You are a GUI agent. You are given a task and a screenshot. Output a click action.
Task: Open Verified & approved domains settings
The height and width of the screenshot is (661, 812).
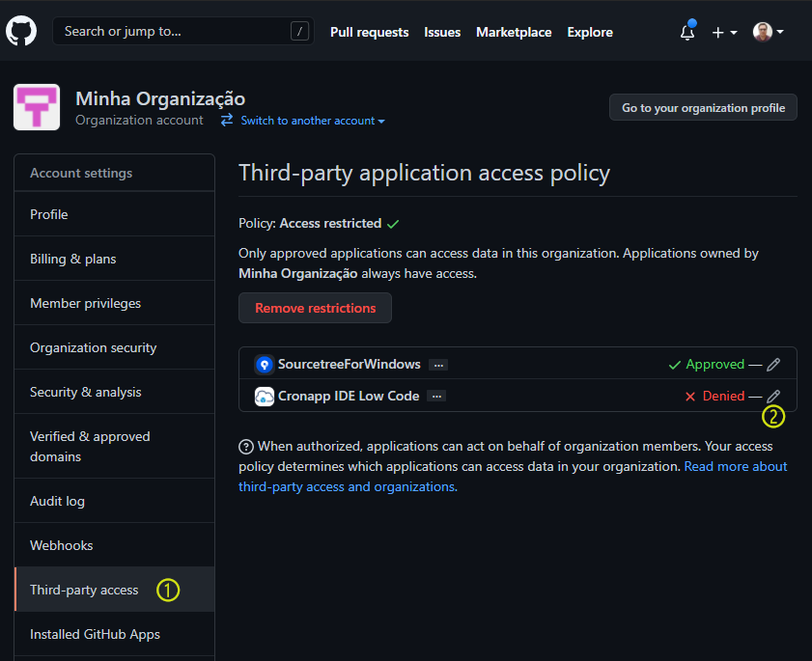pos(115,446)
